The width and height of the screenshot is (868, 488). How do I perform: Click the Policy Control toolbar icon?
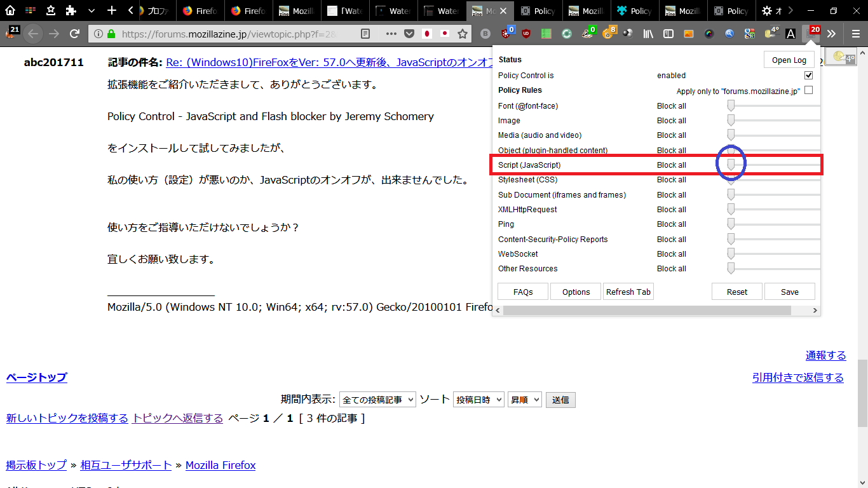811,34
